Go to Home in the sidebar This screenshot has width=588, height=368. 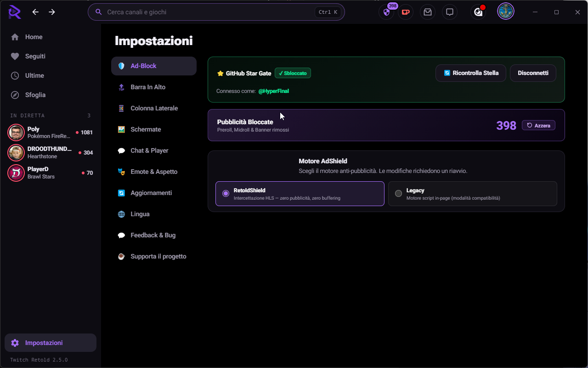point(51,37)
